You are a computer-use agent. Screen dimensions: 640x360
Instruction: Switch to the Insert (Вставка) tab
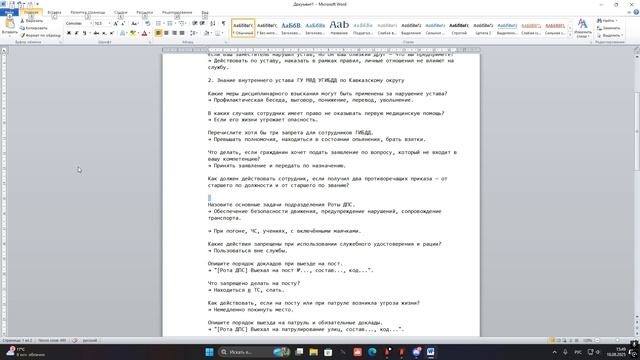click(x=54, y=12)
